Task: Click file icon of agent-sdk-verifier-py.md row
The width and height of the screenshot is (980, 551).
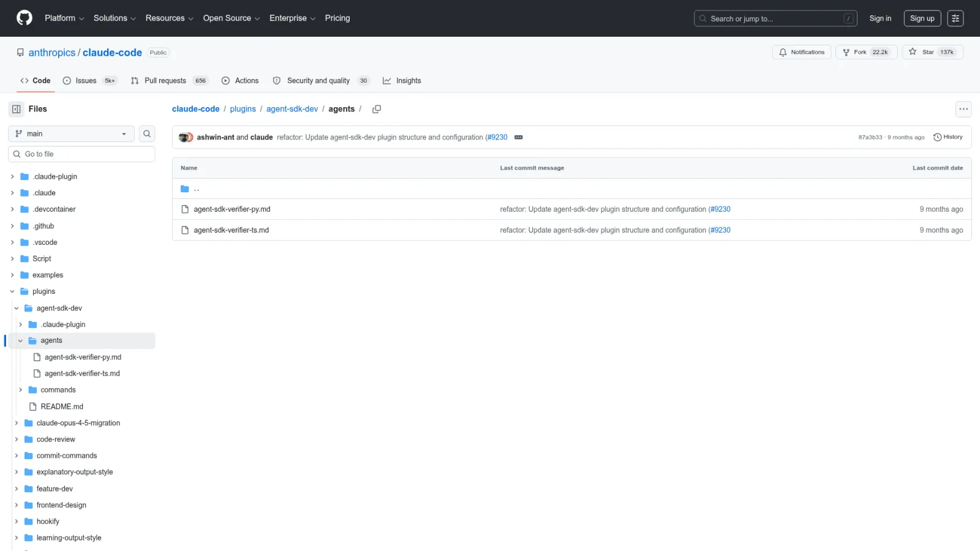Action: pyautogui.click(x=185, y=209)
